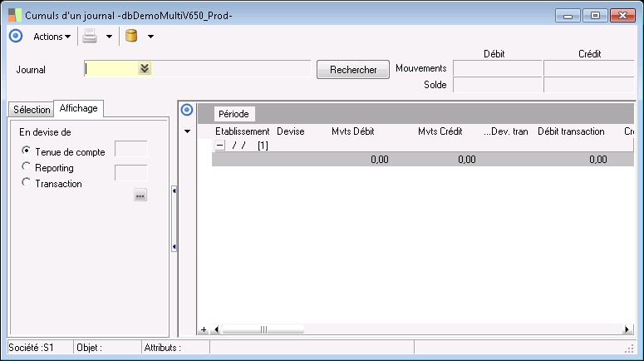Click the Mouvements Crédit field

[588, 68]
